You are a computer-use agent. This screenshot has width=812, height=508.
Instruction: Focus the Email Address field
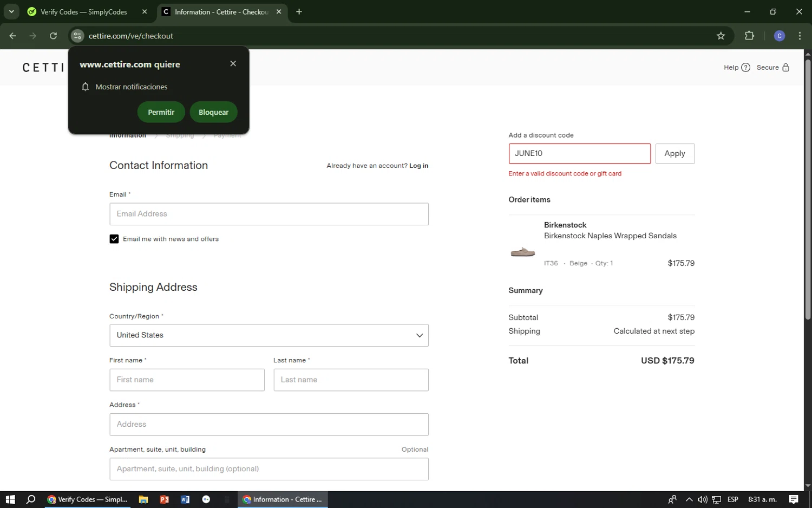click(269, 214)
